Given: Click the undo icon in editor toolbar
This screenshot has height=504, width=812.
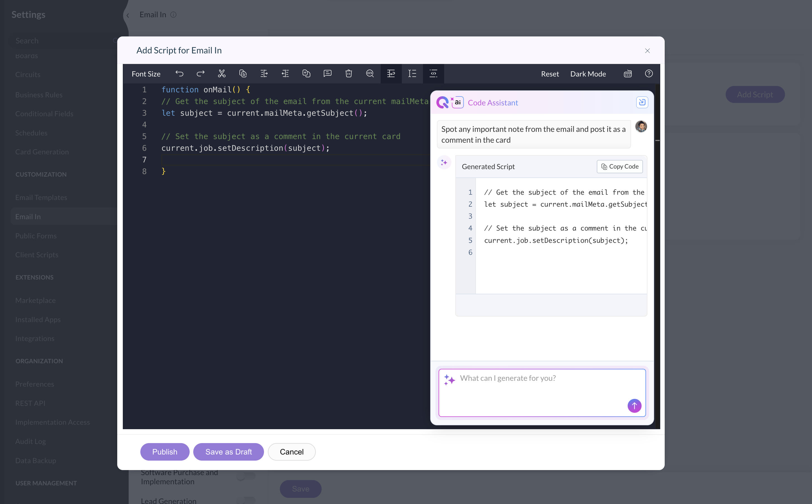Looking at the screenshot, I should 180,74.
